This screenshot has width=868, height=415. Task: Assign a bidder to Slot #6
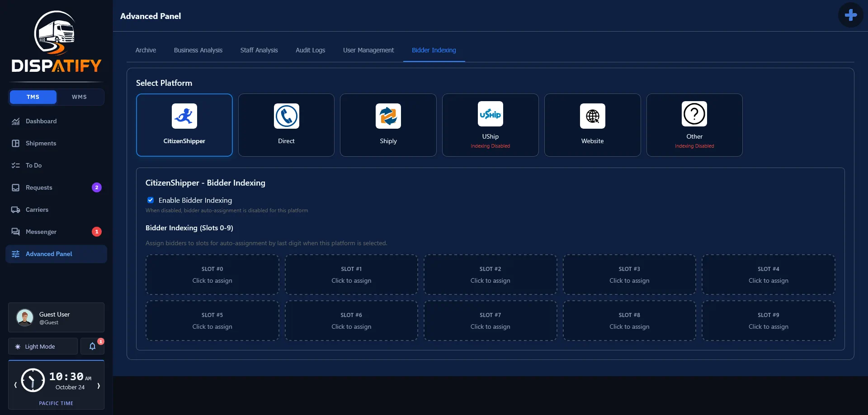pyautogui.click(x=351, y=321)
